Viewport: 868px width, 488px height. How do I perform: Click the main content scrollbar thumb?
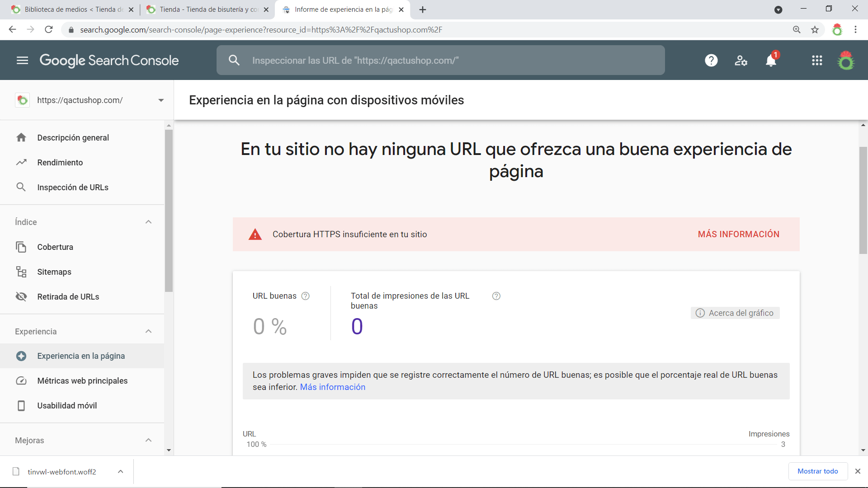(863, 200)
